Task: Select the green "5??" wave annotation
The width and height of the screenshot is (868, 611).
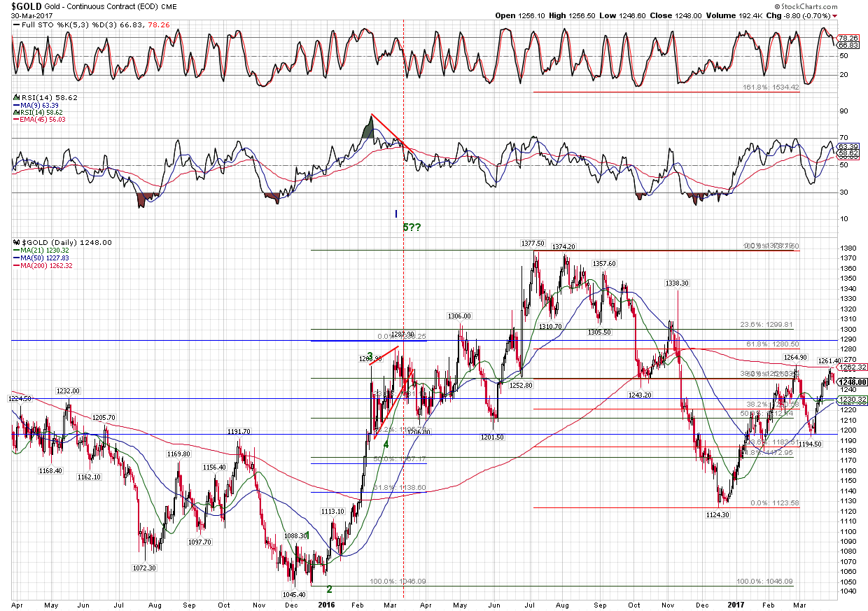Action: click(x=412, y=227)
